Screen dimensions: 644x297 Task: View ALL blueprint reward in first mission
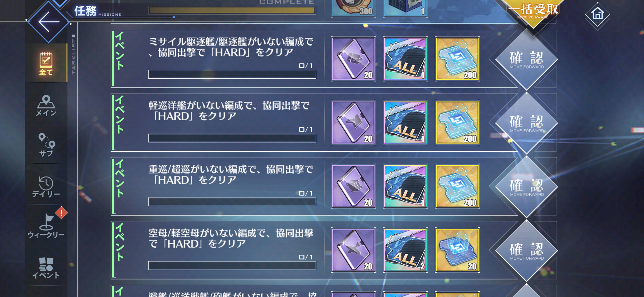click(405, 59)
